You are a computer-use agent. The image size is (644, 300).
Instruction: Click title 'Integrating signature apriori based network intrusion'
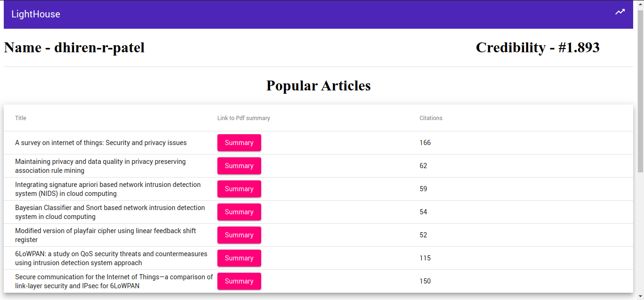(108, 189)
